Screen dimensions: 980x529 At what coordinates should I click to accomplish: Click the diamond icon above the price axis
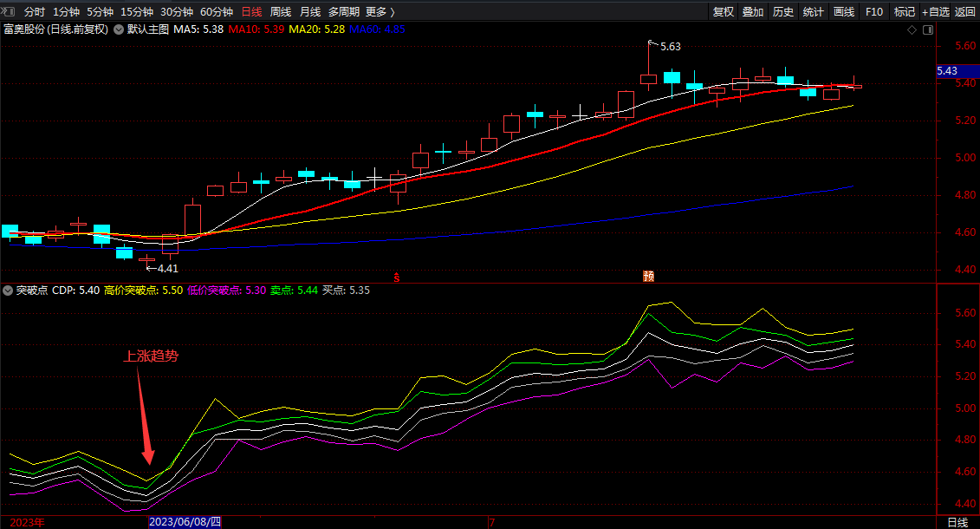click(912, 30)
